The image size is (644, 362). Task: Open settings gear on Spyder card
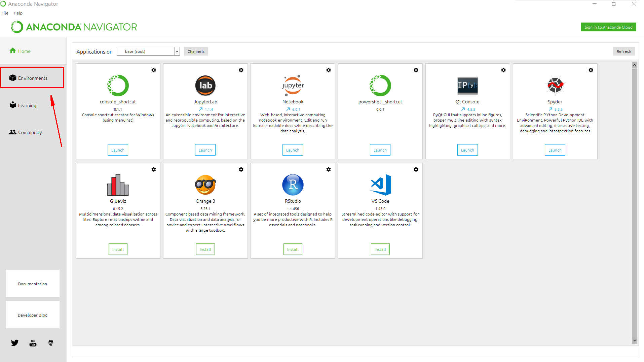(x=591, y=70)
